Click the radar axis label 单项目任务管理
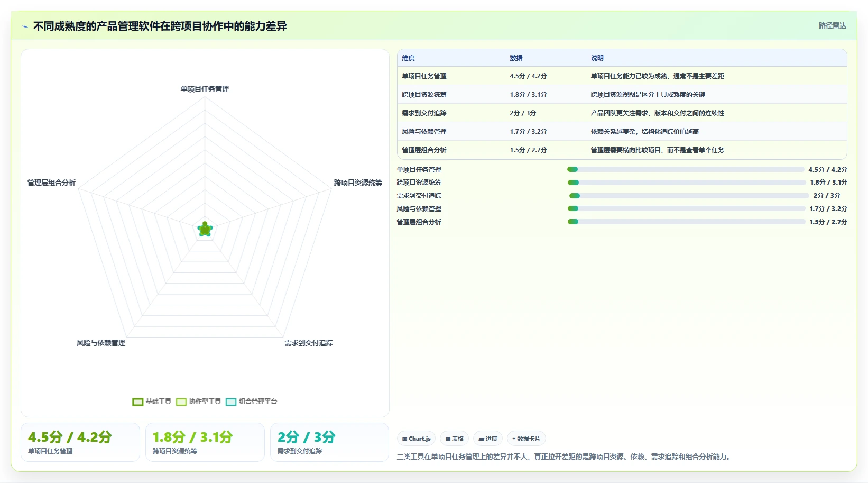This screenshot has height=483, width=868. point(205,89)
